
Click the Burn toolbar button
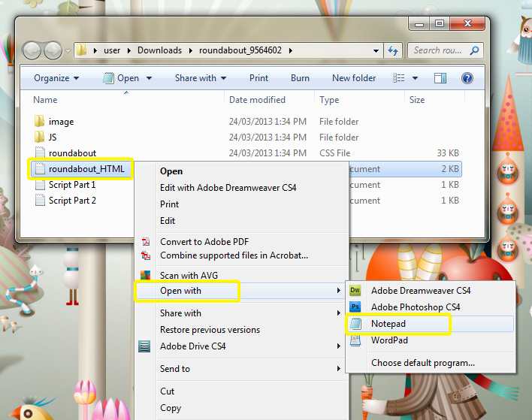(300, 78)
